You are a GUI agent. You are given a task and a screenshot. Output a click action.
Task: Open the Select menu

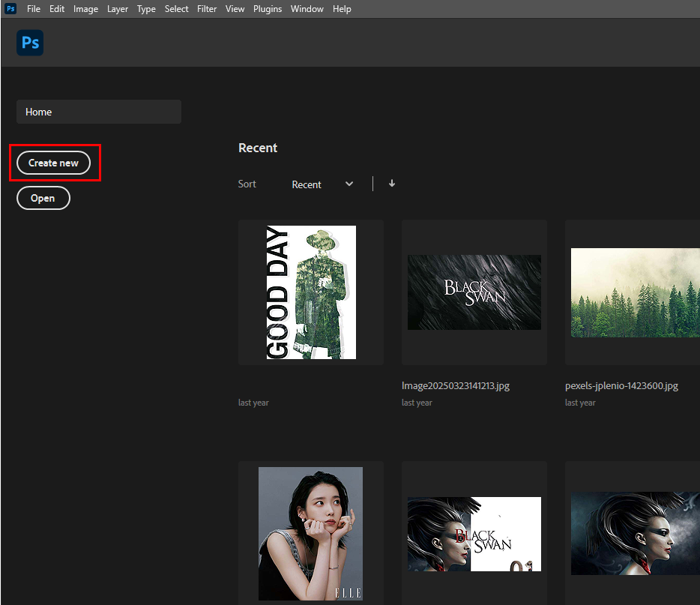tap(176, 9)
